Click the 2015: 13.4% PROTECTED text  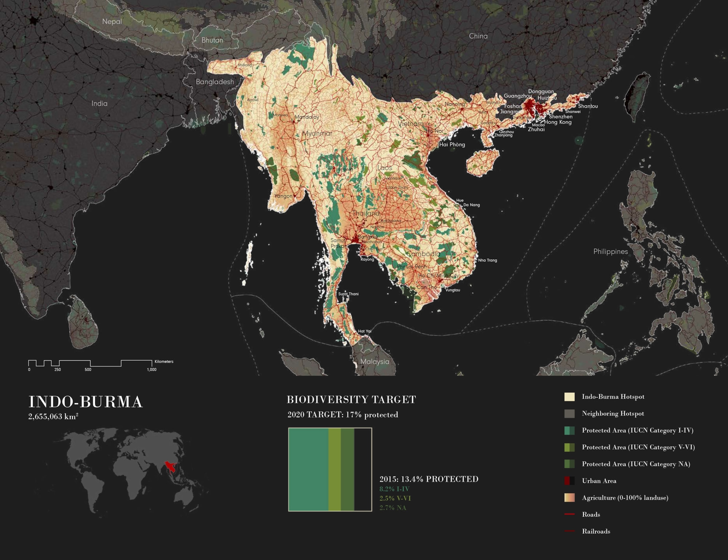(429, 479)
